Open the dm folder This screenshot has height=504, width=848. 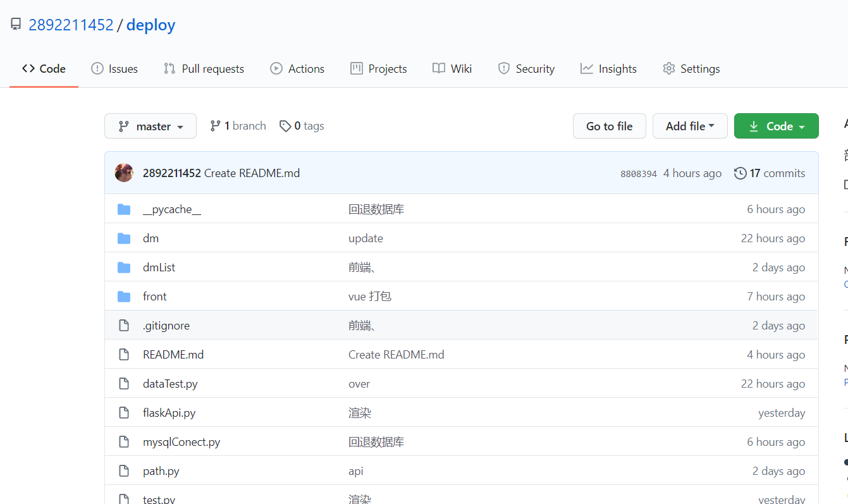151,238
